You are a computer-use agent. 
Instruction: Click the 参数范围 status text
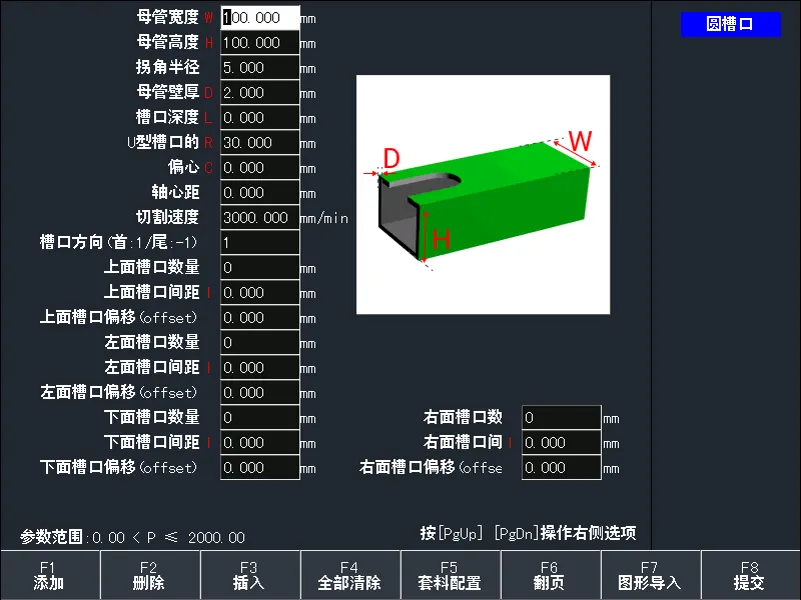132,537
